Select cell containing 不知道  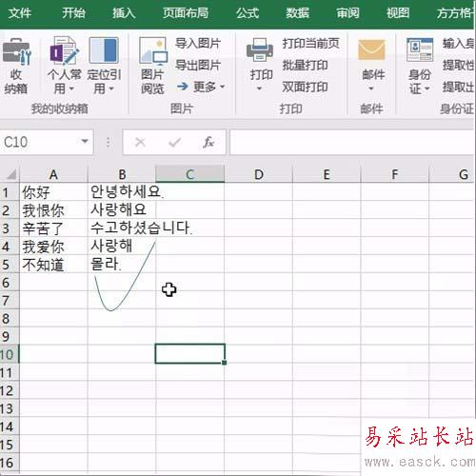click(53, 264)
